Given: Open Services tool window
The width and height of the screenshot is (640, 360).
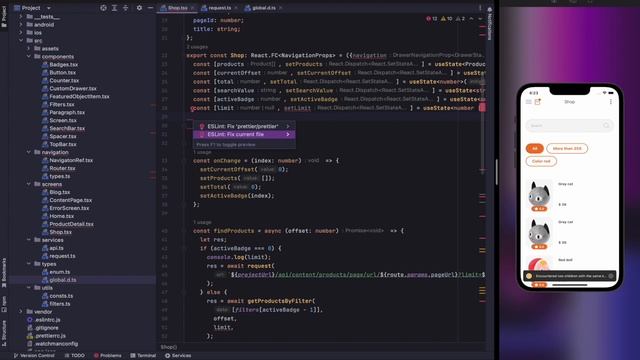Looking at the screenshot, I should point(178,356).
